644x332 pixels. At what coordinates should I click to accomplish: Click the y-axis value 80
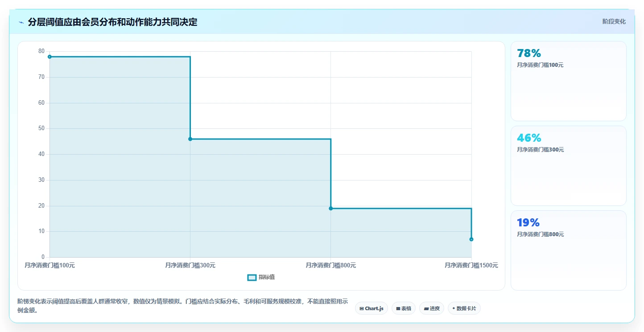coord(41,51)
